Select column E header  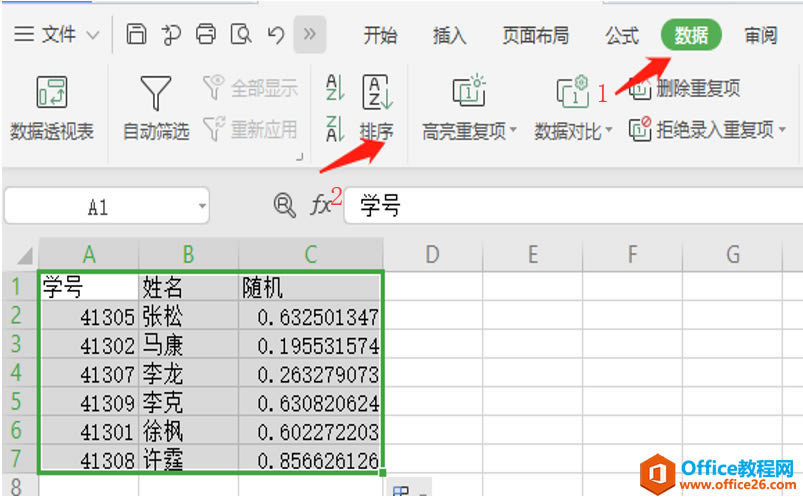533,254
